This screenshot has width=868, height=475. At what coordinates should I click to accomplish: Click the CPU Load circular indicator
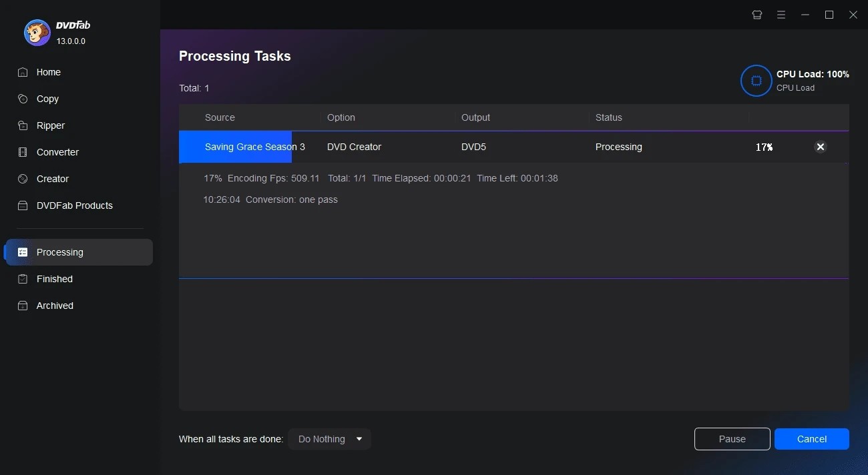click(x=756, y=81)
